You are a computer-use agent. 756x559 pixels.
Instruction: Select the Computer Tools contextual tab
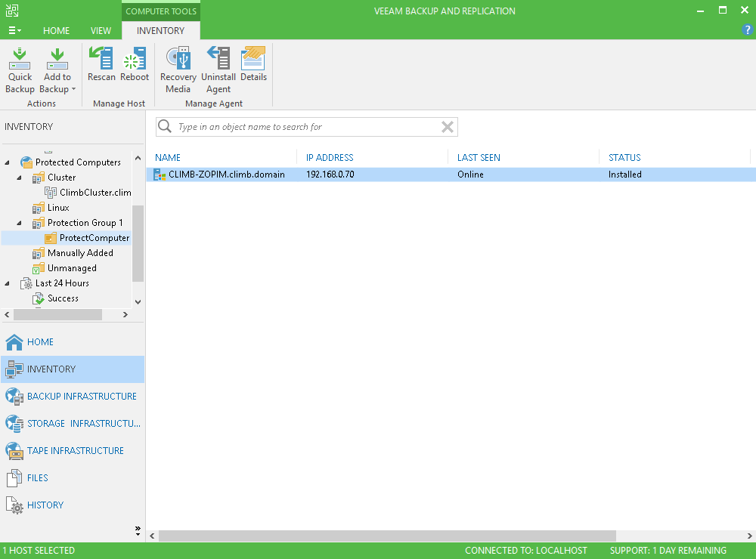[161, 11]
